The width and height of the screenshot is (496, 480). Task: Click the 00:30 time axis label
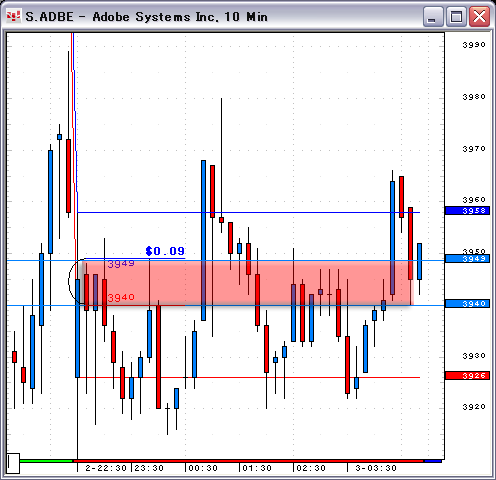(x=203, y=468)
